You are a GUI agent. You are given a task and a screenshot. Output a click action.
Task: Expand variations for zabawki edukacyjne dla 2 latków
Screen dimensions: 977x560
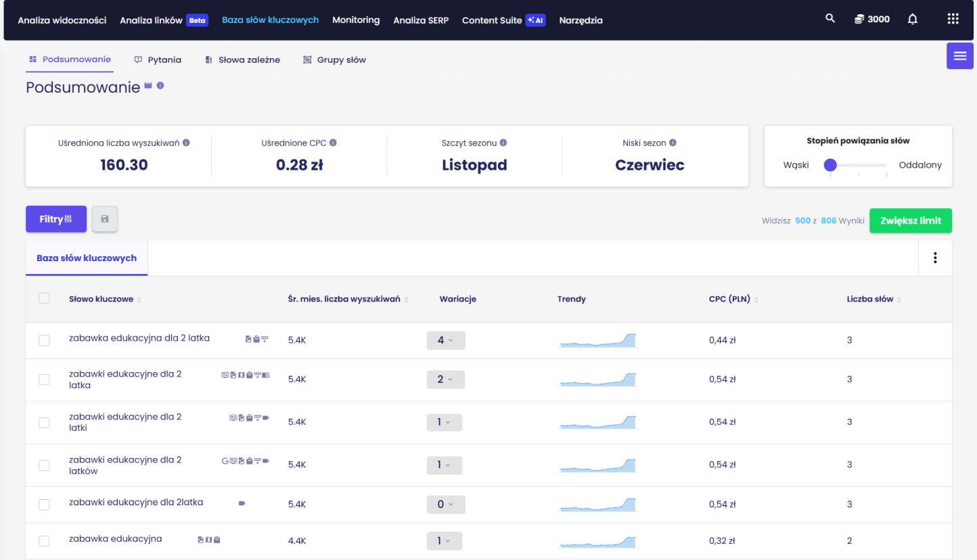tap(445, 465)
